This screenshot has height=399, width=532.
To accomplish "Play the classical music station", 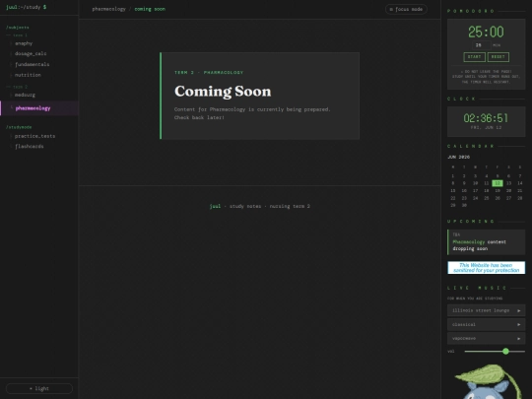I will point(486,324).
